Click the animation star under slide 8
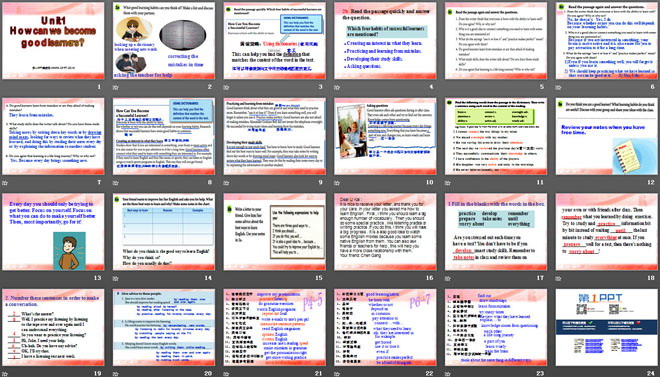660x377 pixels. coord(115,183)
